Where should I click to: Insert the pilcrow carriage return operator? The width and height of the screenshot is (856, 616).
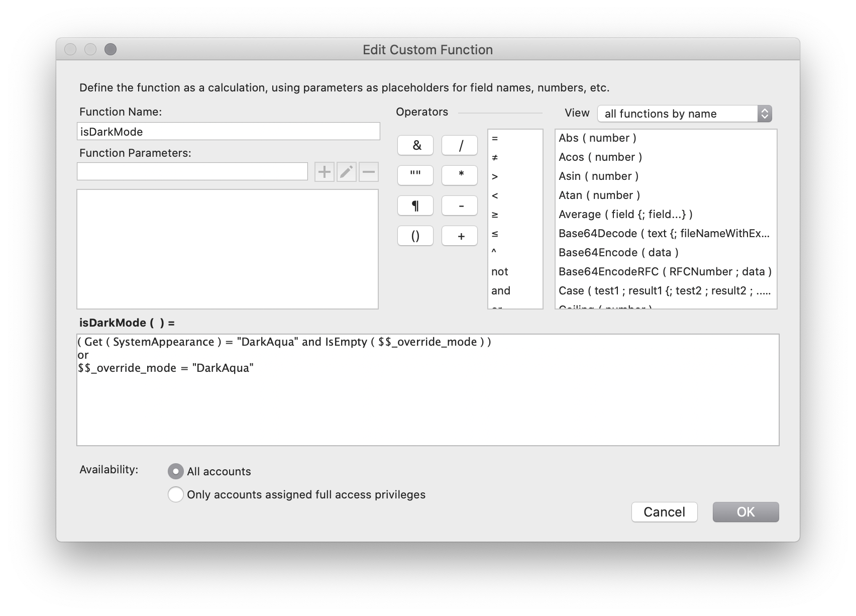point(415,206)
